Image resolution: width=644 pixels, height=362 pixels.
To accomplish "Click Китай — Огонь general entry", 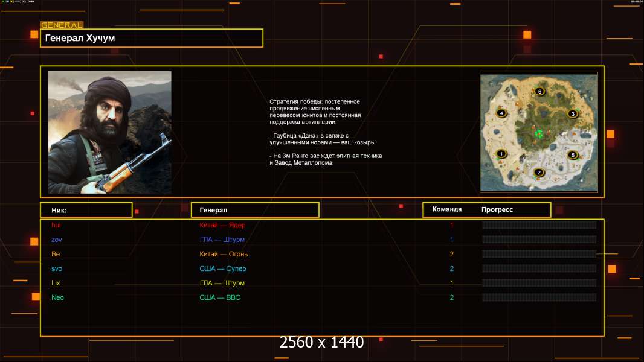I will pos(224,254).
